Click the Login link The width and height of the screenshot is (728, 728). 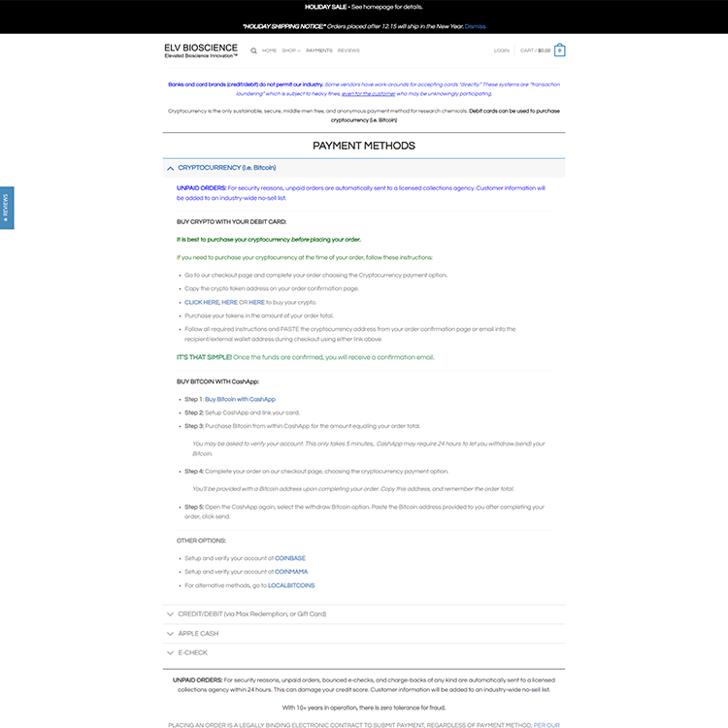[x=501, y=50]
